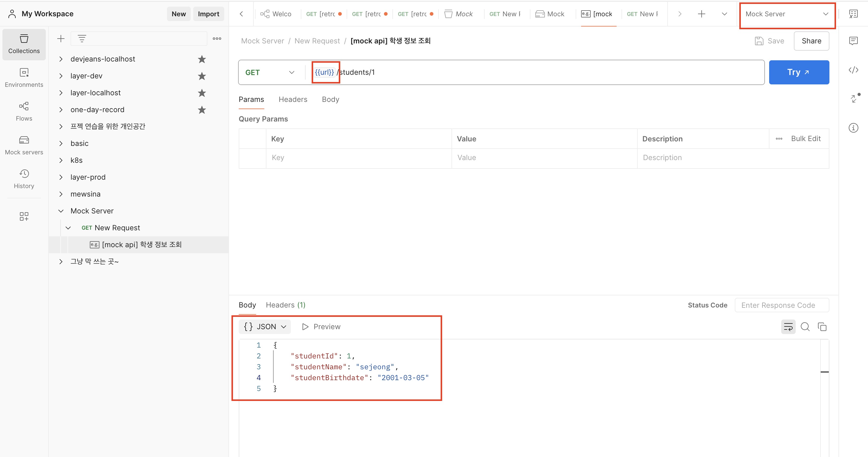Toggle word wrap in response body
Screen dimensions: 868x457
click(788, 326)
